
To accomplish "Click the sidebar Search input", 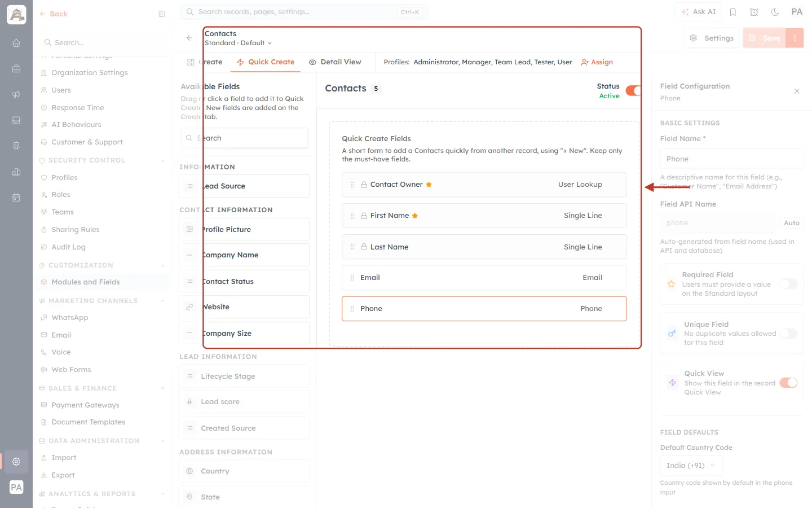I will pyautogui.click(x=103, y=42).
